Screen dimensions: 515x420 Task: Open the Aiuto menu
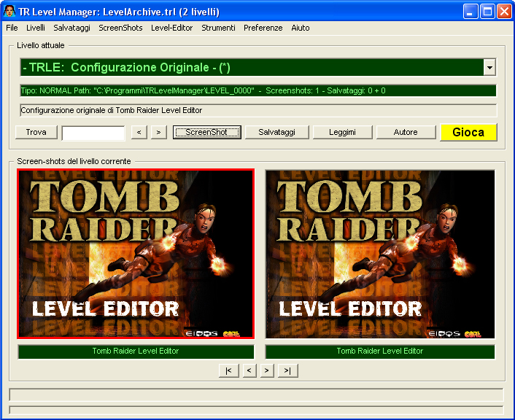coord(301,28)
